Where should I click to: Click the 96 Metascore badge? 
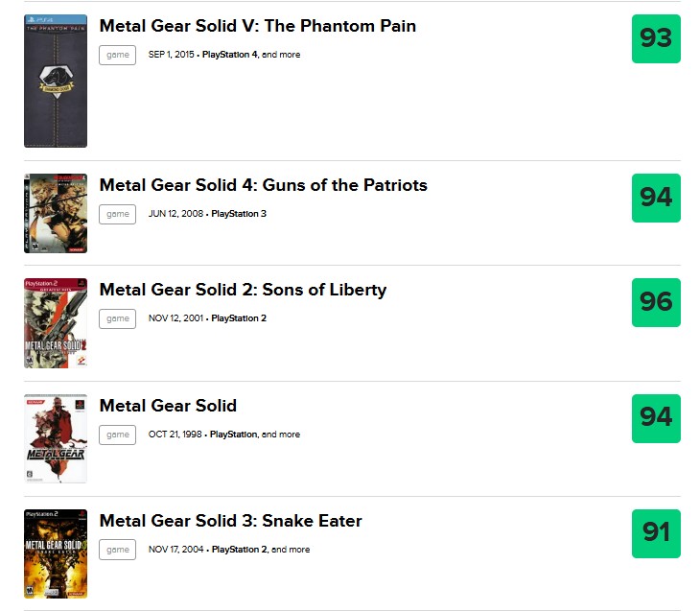click(x=656, y=302)
